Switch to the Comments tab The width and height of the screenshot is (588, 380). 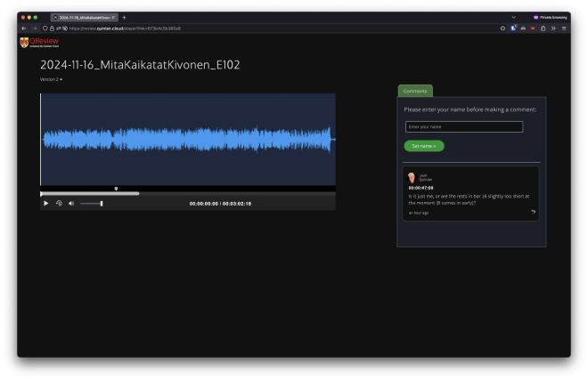pos(415,91)
